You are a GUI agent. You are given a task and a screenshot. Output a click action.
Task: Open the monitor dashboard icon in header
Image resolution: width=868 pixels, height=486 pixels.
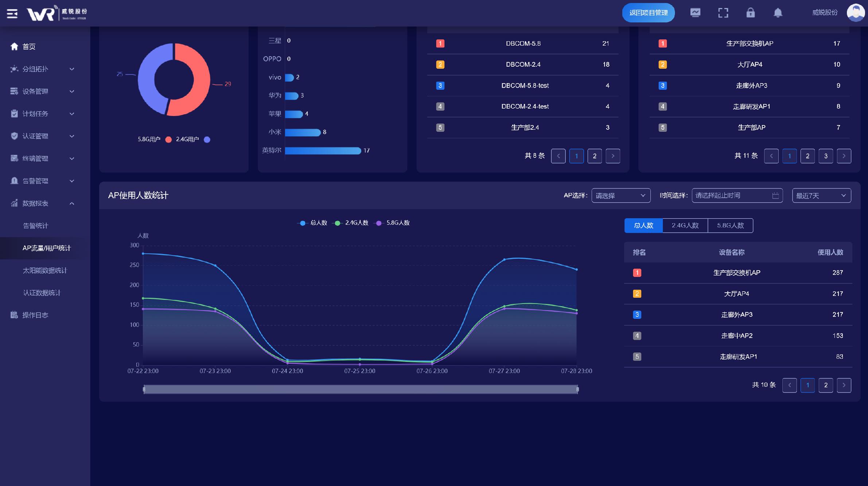point(695,13)
